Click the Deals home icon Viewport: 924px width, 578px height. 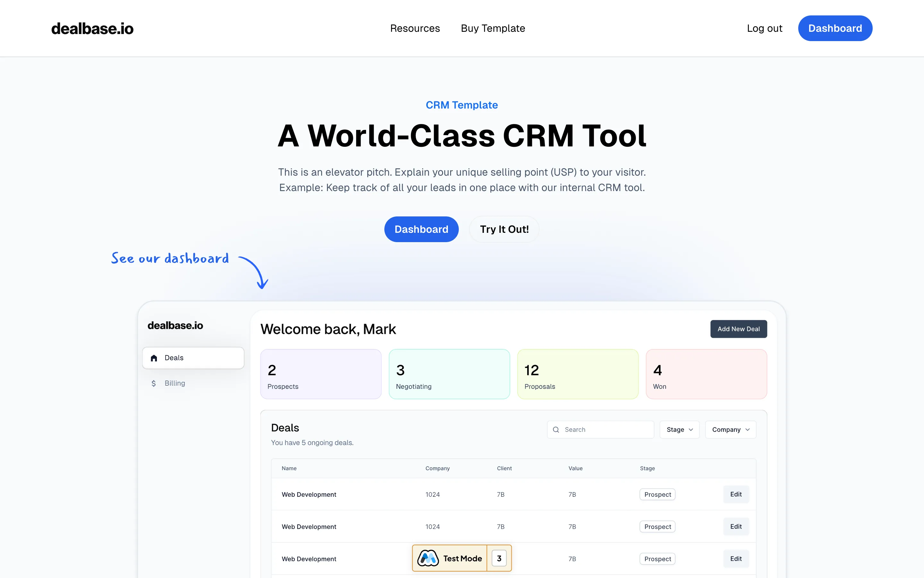(x=154, y=358)
